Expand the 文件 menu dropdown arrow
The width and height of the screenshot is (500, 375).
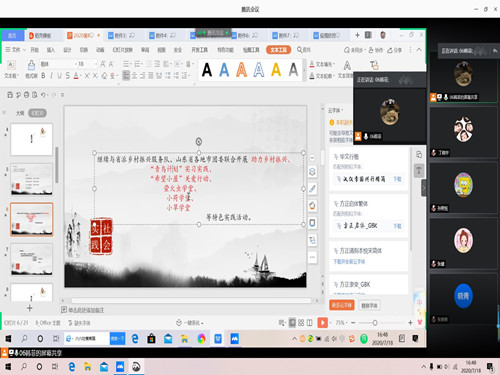(x=24, y=50)
